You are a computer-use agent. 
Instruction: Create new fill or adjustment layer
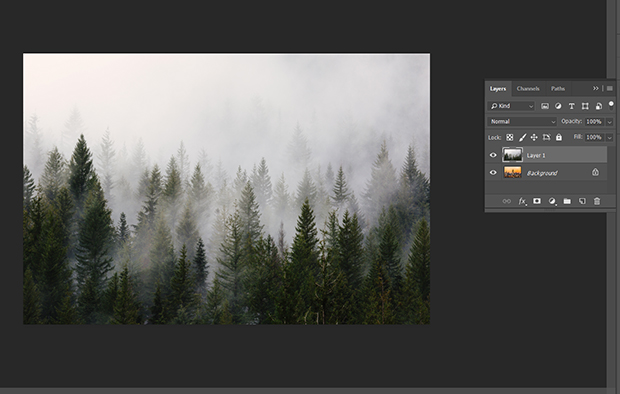click(x=552, y=201)
